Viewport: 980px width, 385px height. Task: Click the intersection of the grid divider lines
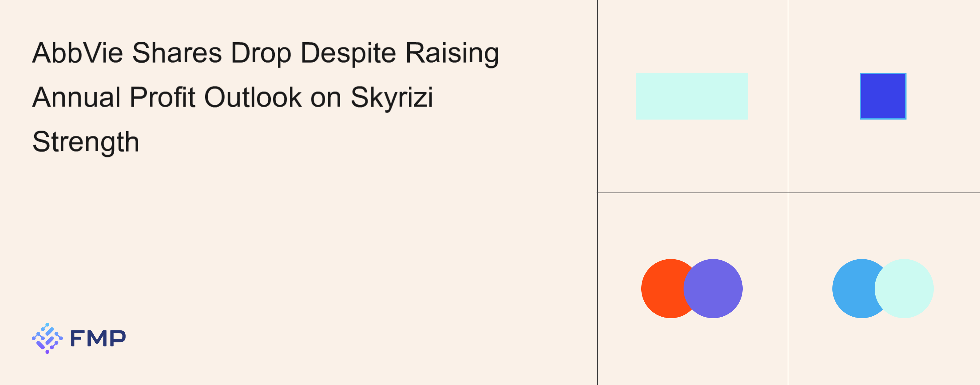point(788,193)
